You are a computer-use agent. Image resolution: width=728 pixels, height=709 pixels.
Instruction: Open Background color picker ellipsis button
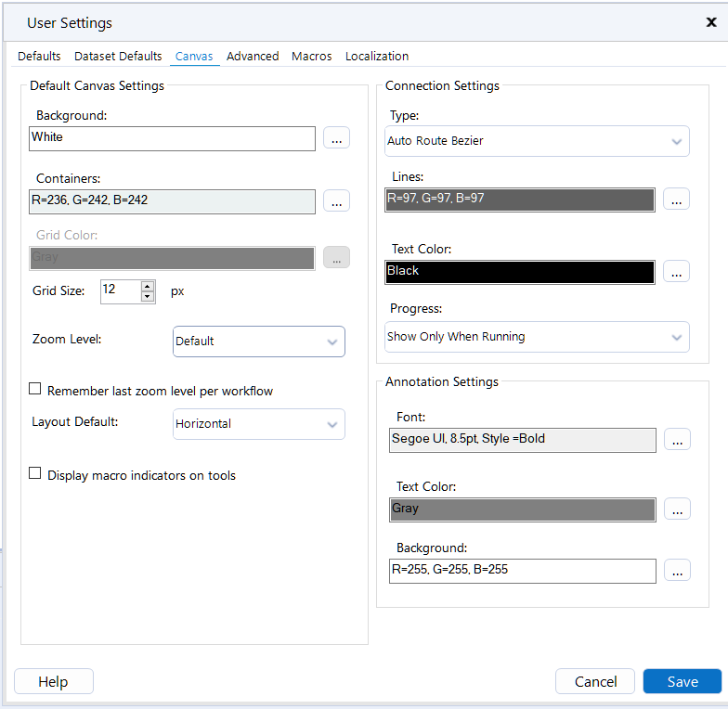(336, 138)
